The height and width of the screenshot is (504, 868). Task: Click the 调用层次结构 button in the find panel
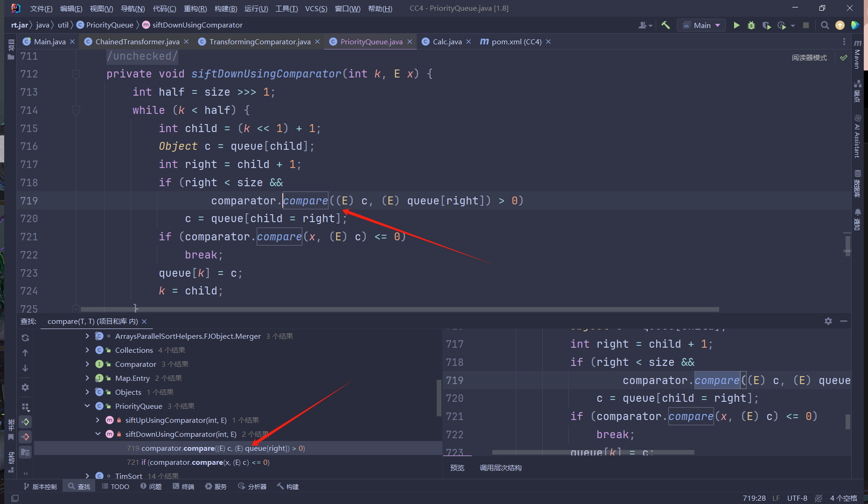[x=500, y=468]
